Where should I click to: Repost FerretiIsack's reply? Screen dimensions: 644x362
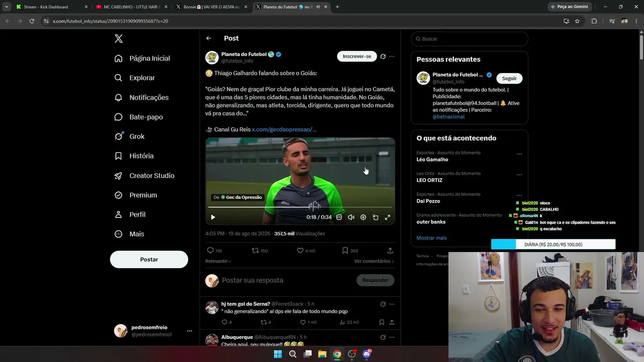(x=266, y=322)
